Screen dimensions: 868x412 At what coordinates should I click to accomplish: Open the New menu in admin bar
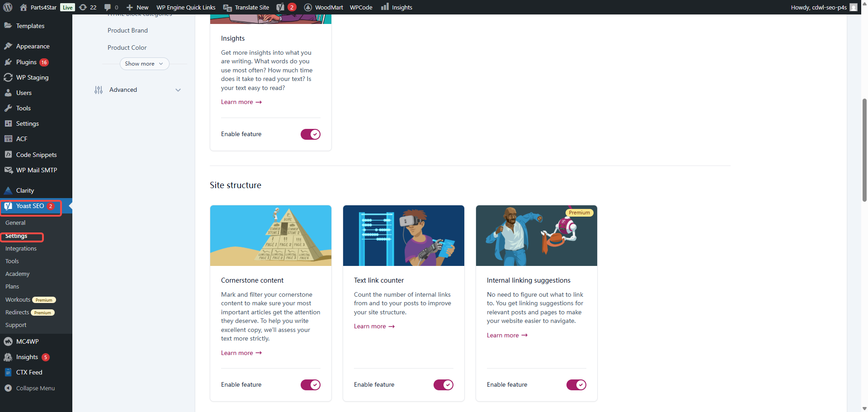(137, 7)
